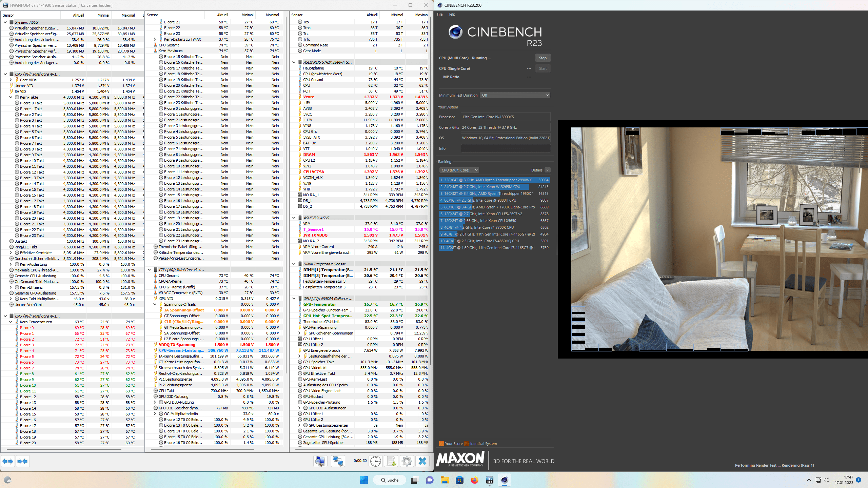This screenshot has width=868, height=488.
Task: Click the Suche search box on the taskbar
Action: 389,480
